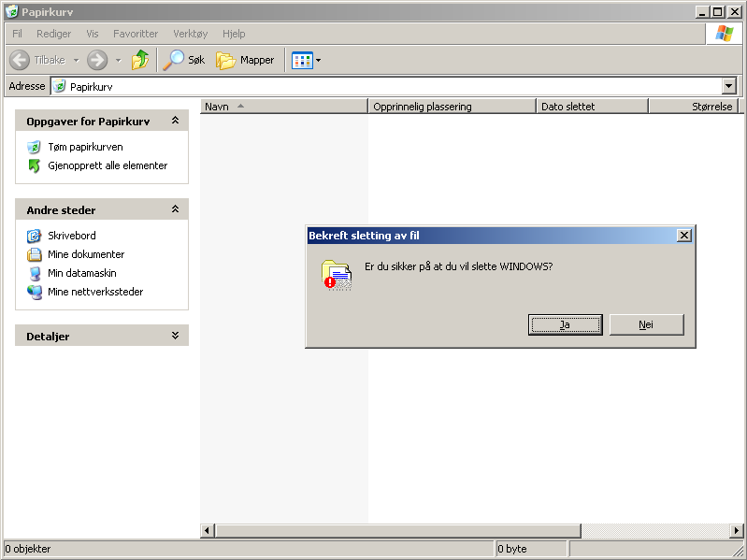Click the recycle bin icon in address bar
The width and height of the screenshot is (747, 560).
coord(59,86)
